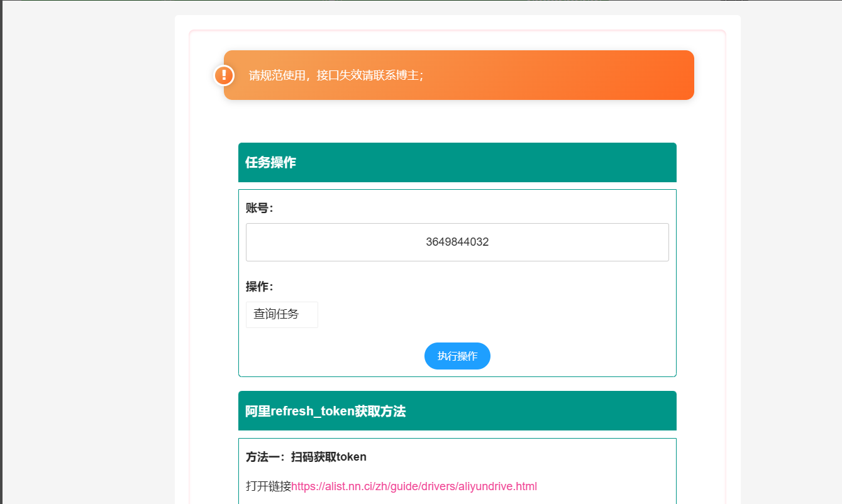Click the 阿里refresh_token获取方法 header
The image size is (842, 504).
click(457, 411)
